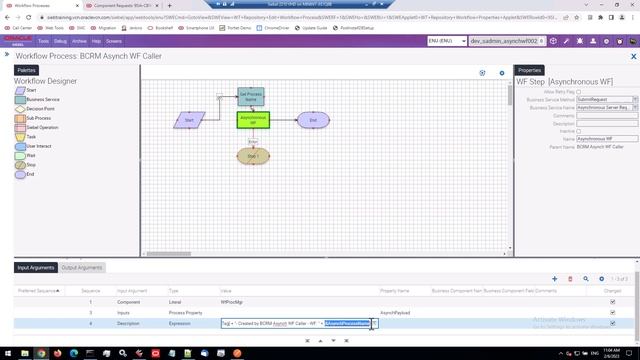Click the Name field in Properties

(x=607, y=139)
